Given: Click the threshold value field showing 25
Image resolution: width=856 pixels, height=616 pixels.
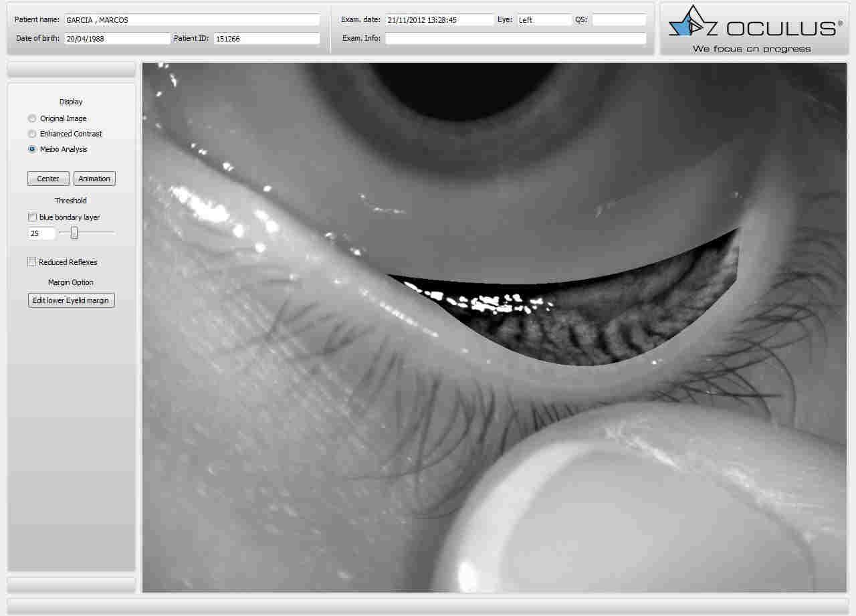Looking at the screenshot, I should (41, 233).
